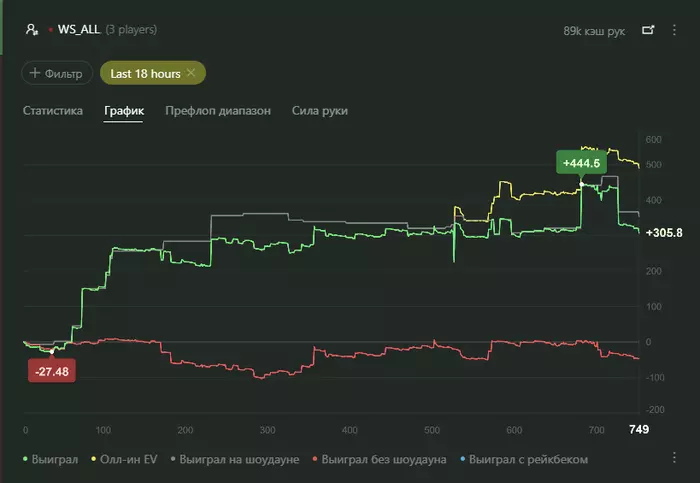Click the +444.5 peak marker label
This screenshot has height=483, width=700.
click(x=581, y=163)
